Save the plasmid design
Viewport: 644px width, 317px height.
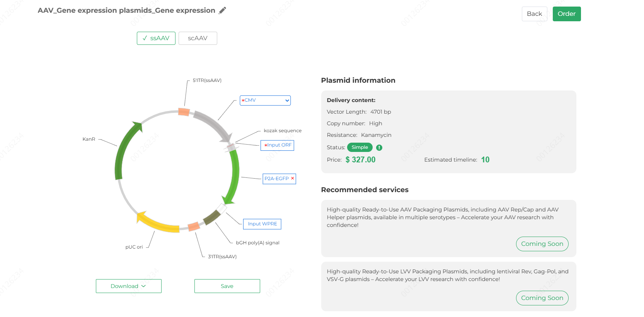(227, 286)
